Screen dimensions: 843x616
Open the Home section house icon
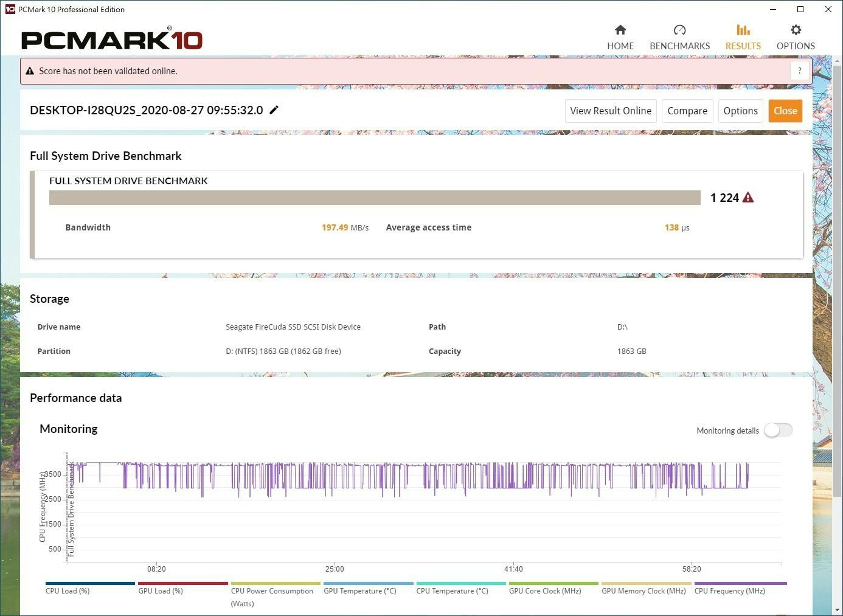coord(620,30)
